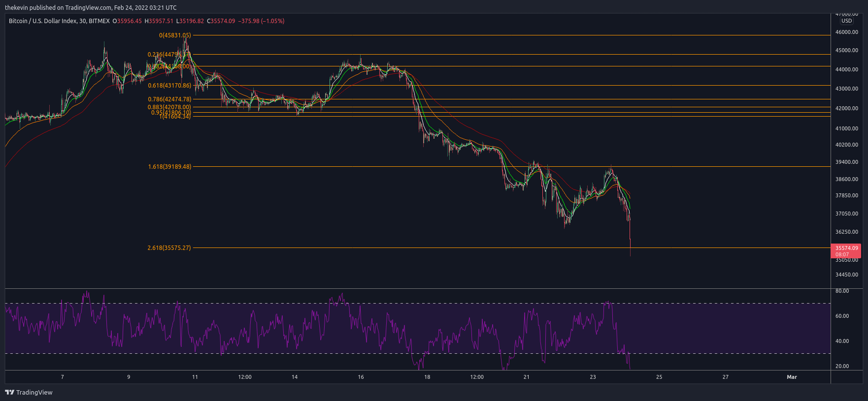Screen dimensions: 868x401
Task: Click the RSI scale value 20.00
Action: [842, 366]
